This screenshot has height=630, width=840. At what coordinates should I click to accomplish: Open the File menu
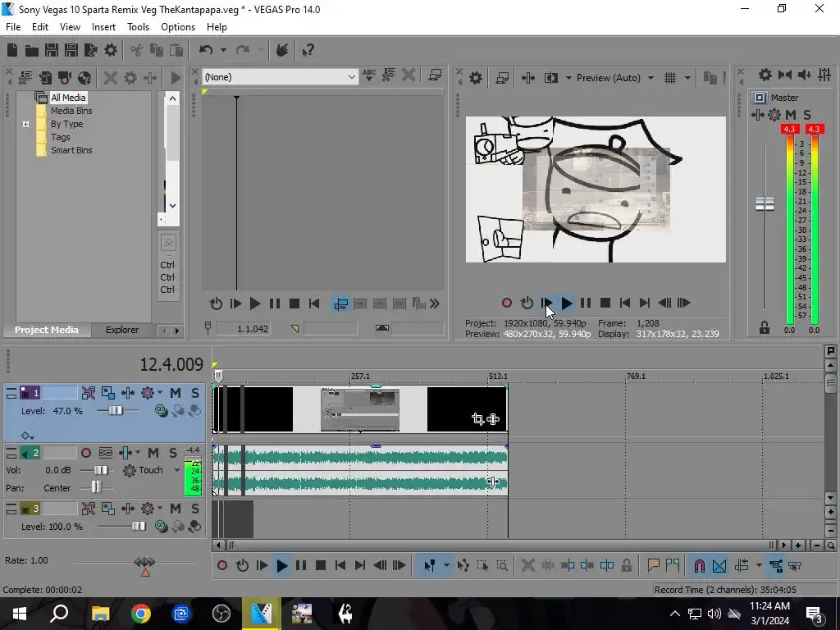tap(13, 27)
